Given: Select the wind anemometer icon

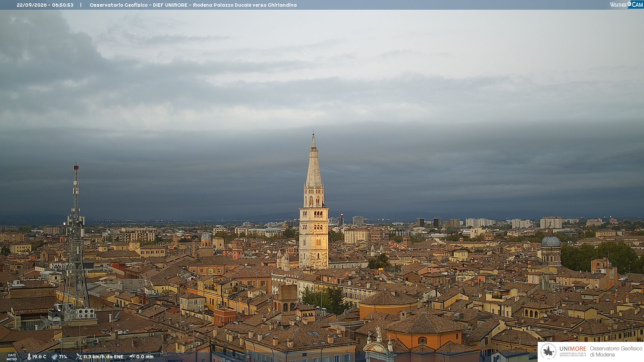Looking at the screenshot, I should click(x=79, y=357).
